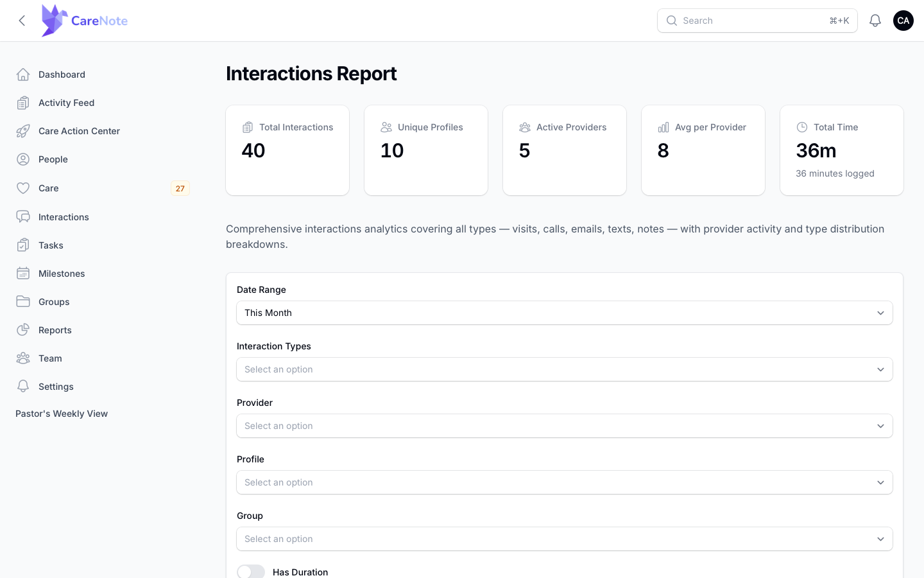Expand the Interaction Types dropdown

point(565,369)
